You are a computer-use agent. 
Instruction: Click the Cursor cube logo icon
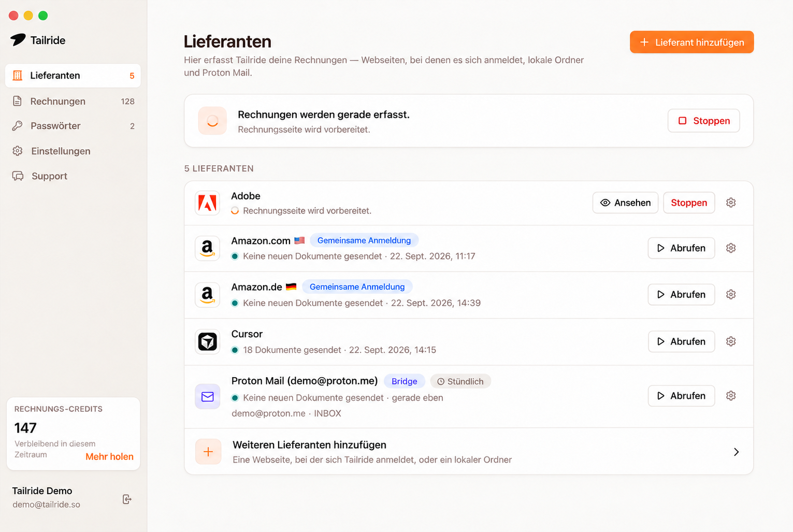(208, 342)
